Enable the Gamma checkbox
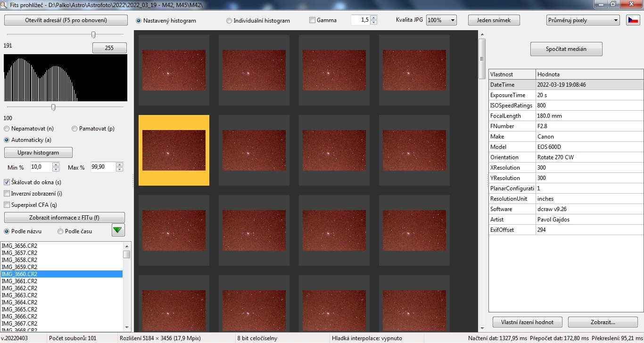The height and width of the screenshot is (343, 644). 312,20
